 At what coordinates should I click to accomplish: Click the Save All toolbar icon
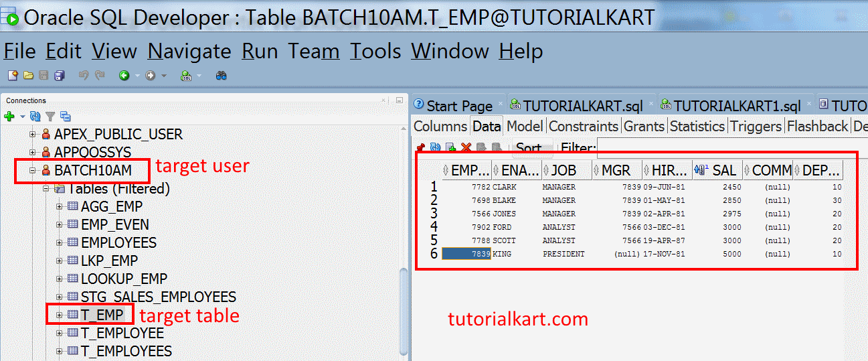pos(60,76)
